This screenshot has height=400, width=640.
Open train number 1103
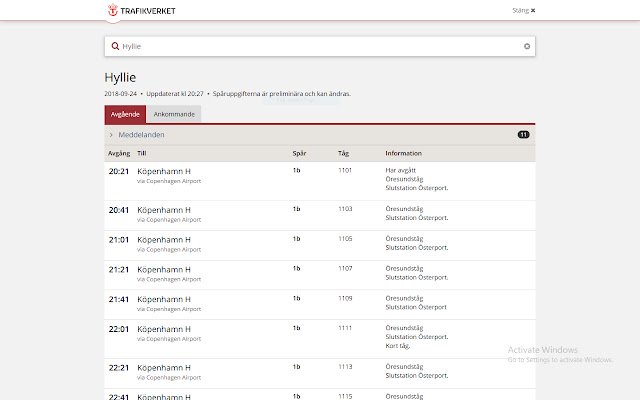[x=345, y=209]
